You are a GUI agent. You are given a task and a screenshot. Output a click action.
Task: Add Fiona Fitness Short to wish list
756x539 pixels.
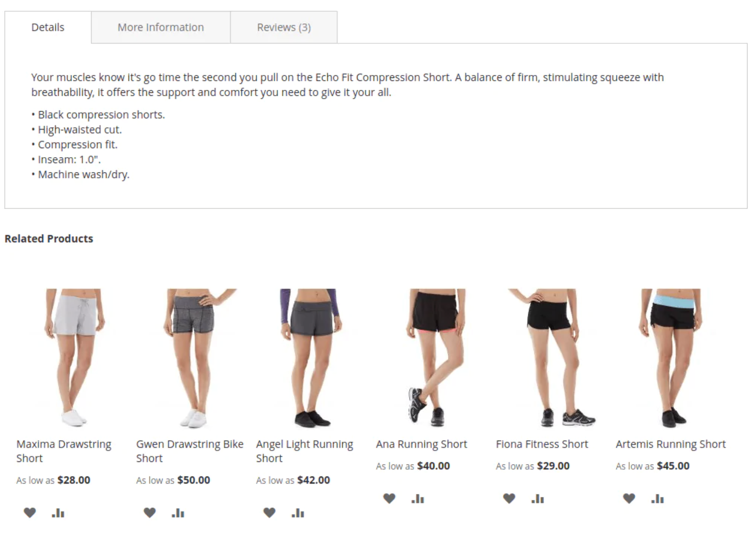[510, 499]
